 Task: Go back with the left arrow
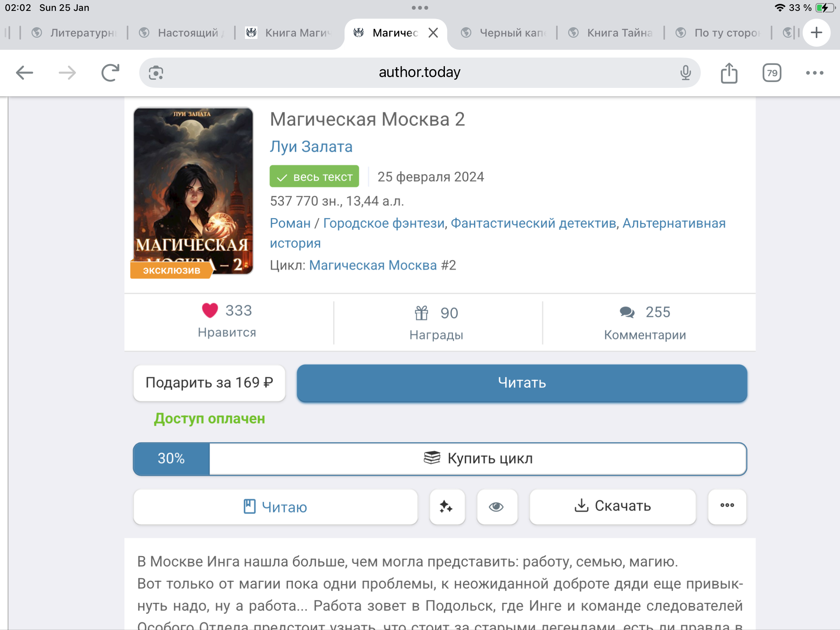(x=24, y=73)
